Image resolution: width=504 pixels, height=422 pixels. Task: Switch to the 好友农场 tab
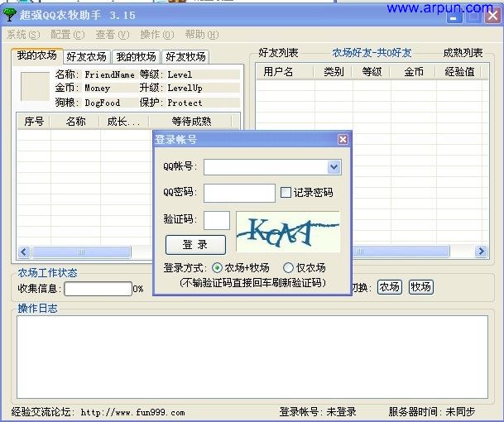click(x=86, y=57)
